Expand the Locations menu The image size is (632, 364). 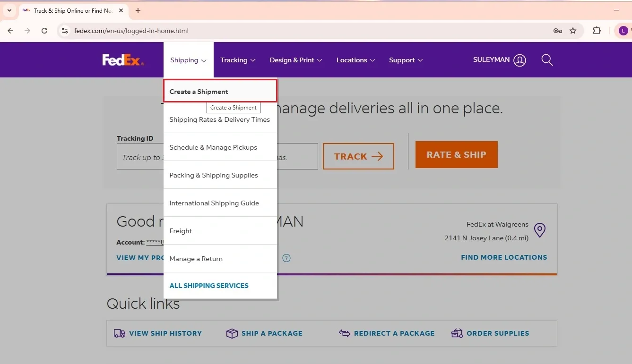[355, 60]
